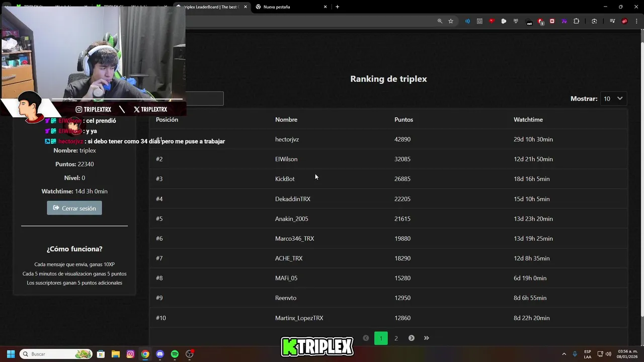Go to next page of the ranking
Screen dimensions: 644x362
(x=411, y=338)
